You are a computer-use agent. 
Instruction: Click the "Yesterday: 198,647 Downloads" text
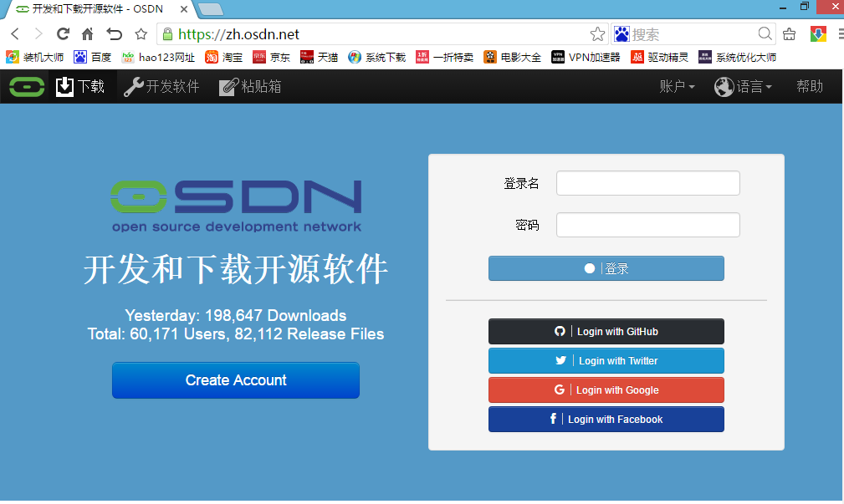(236, 315)
